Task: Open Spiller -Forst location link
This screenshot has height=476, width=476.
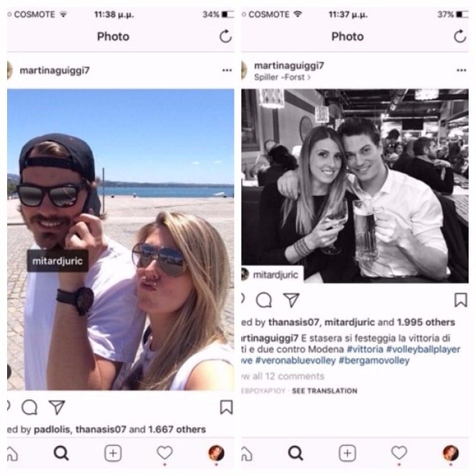Action: (x=282, y=77)
